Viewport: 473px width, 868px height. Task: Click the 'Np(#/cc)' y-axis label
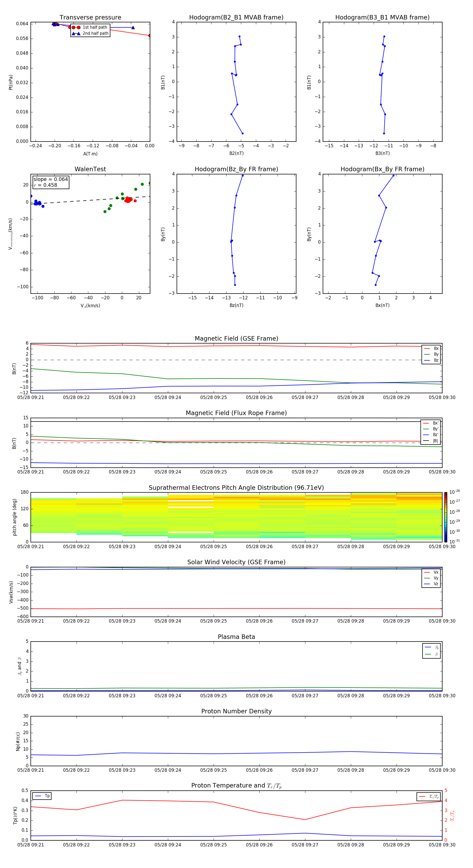[x=18, y=741]
